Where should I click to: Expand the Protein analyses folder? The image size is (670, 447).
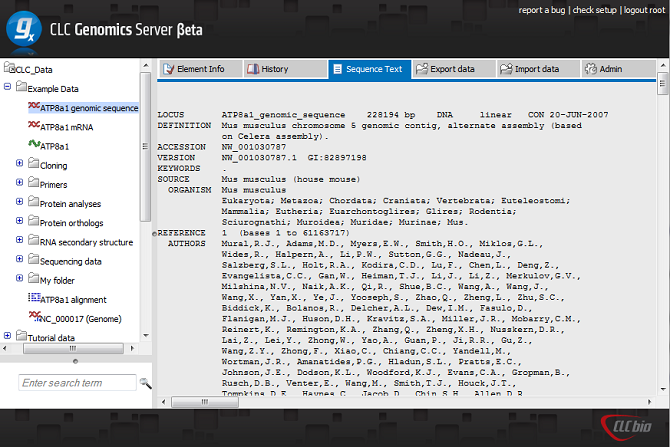click(x=20, y=203)
